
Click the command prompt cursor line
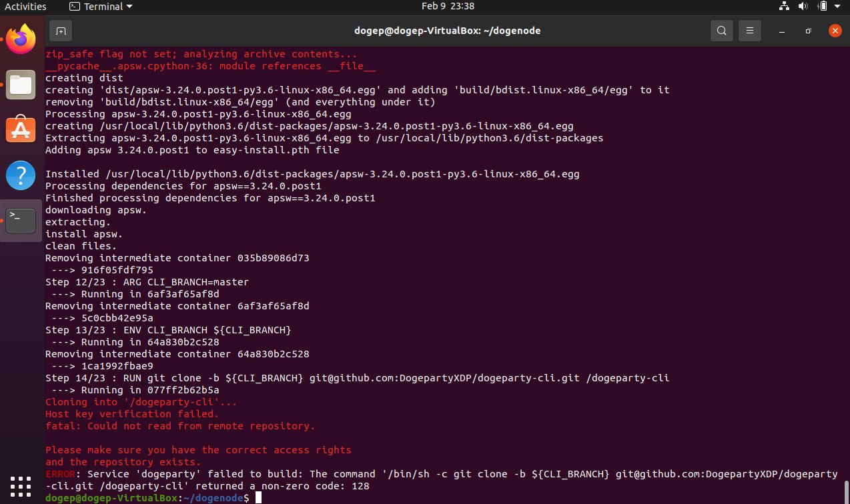pos(258,498)
